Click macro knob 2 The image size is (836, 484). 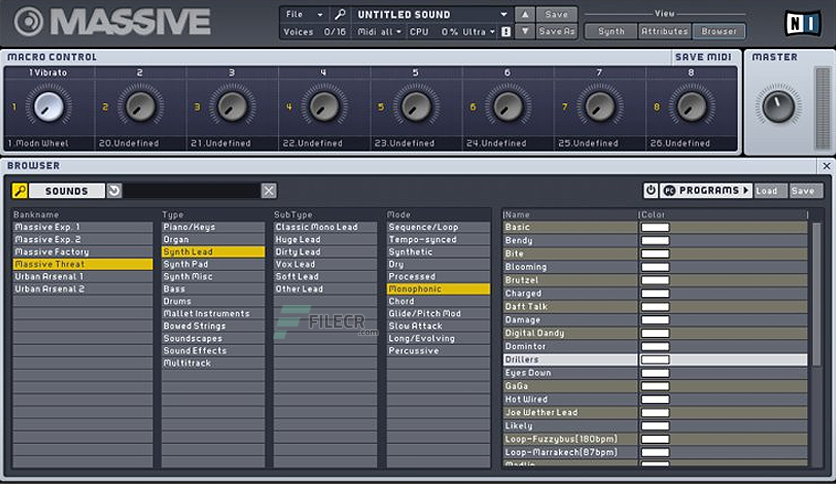[140, 107]
